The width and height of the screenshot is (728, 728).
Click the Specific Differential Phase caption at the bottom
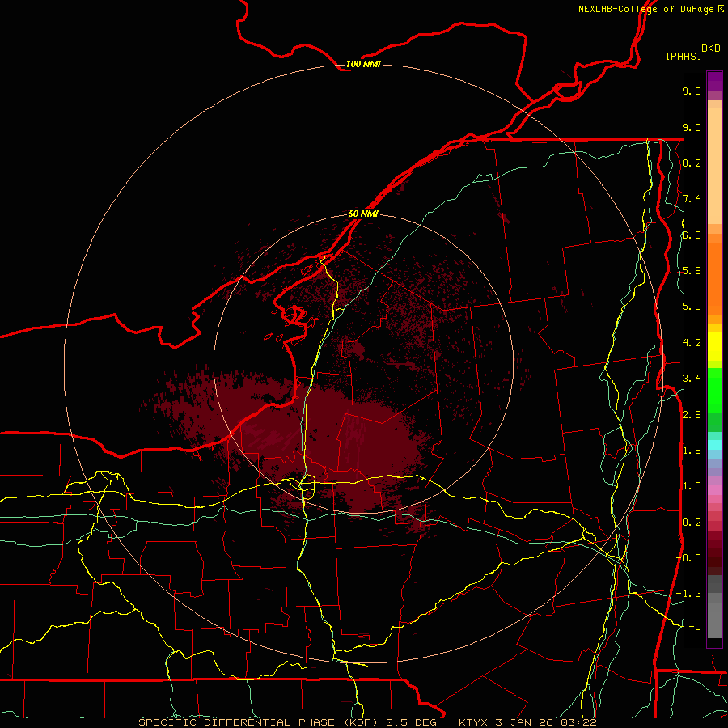click(x=367, y=722)
